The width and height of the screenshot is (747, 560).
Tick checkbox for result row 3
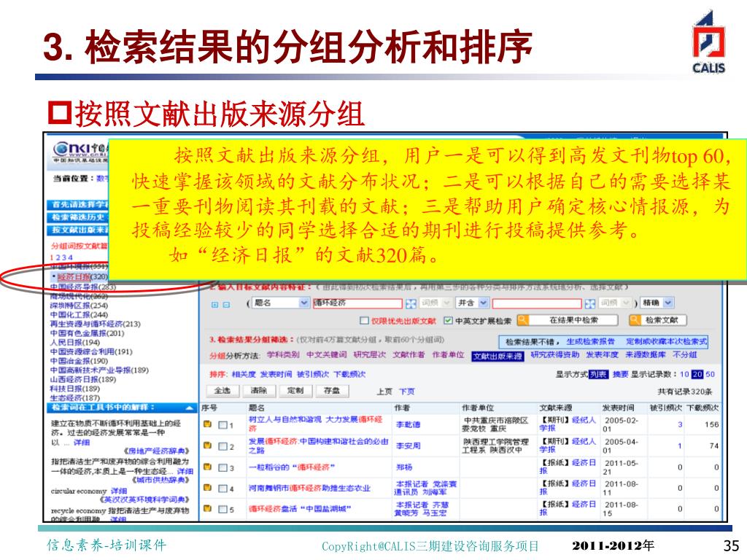pyautogui.click(x=222, y=467)
